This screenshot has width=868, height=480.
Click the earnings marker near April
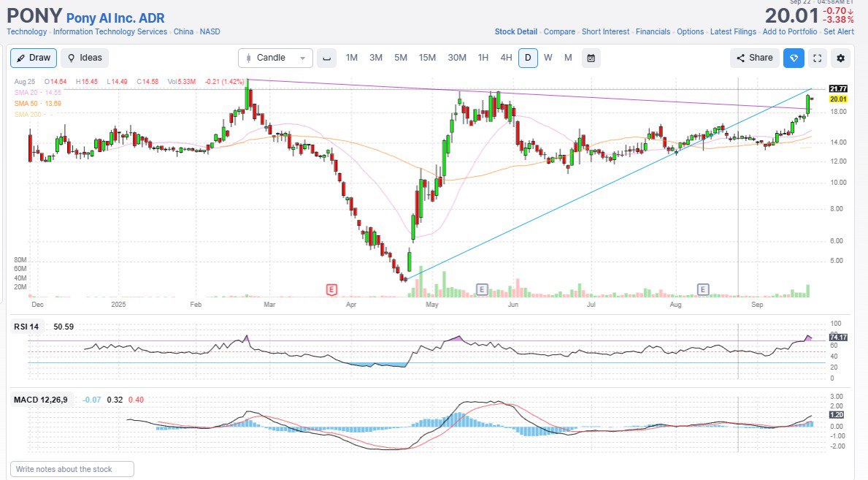pos(331,289)
